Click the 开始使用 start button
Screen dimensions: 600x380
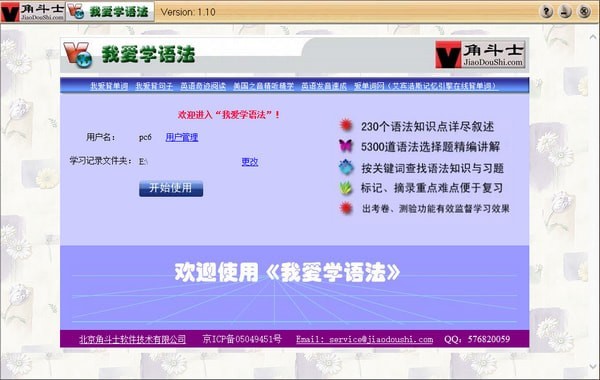(x=171, y=188)
